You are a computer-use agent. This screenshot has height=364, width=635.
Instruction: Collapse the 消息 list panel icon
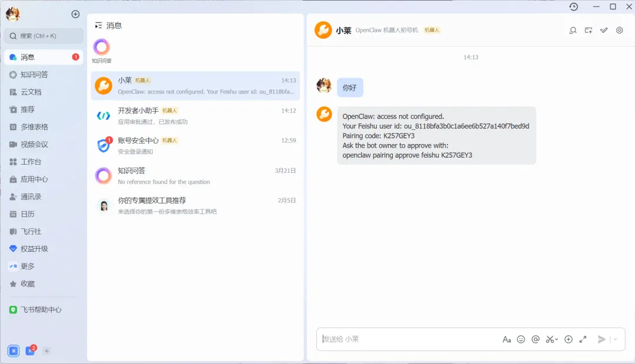98,25
